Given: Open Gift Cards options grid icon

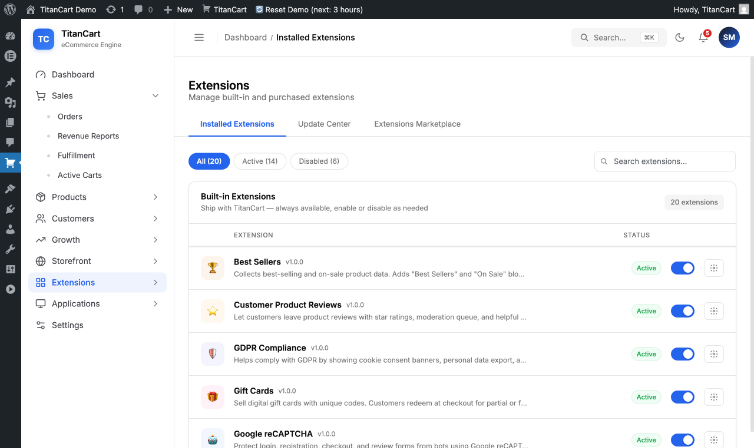Looking at the screenshot, I should pos(714,397).
